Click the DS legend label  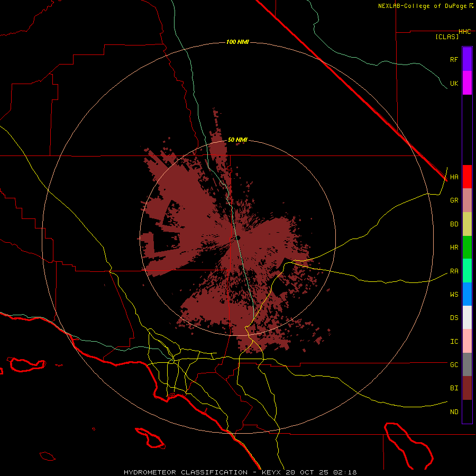point(454,318)
